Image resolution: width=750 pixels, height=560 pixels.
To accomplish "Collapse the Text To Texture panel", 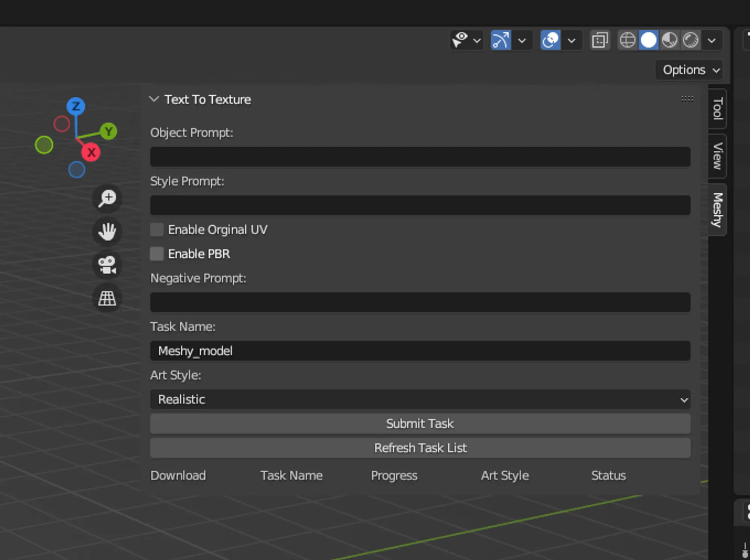I will pos(154,99).
